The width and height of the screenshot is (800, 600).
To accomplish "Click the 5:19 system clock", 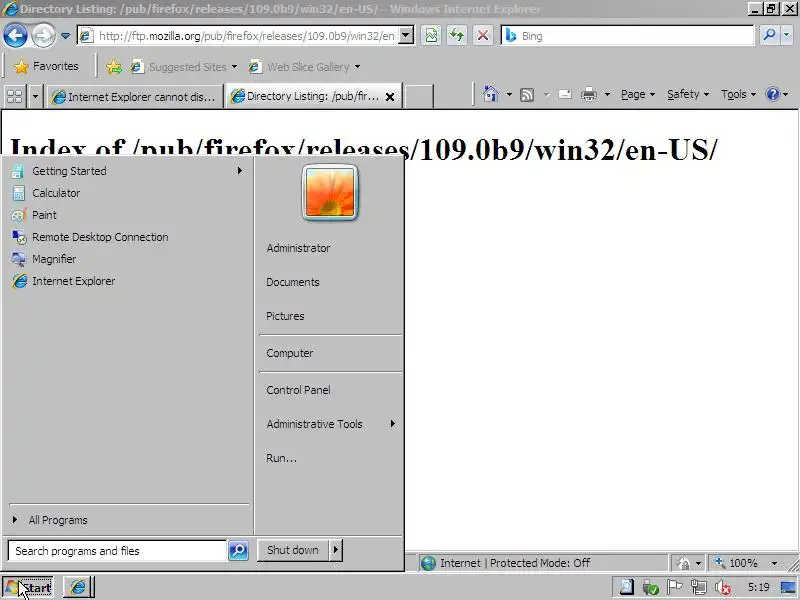I will [x=759, y=587].
